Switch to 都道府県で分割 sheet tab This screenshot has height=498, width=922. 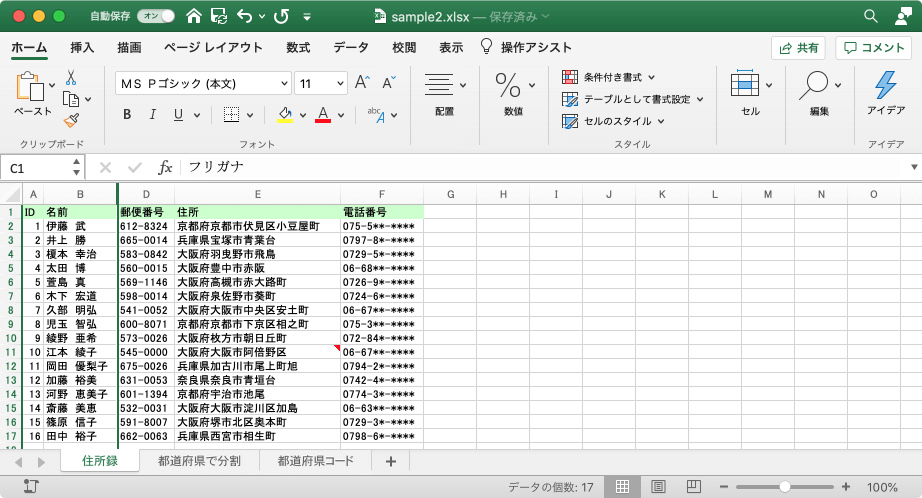(x=199, y=461)
